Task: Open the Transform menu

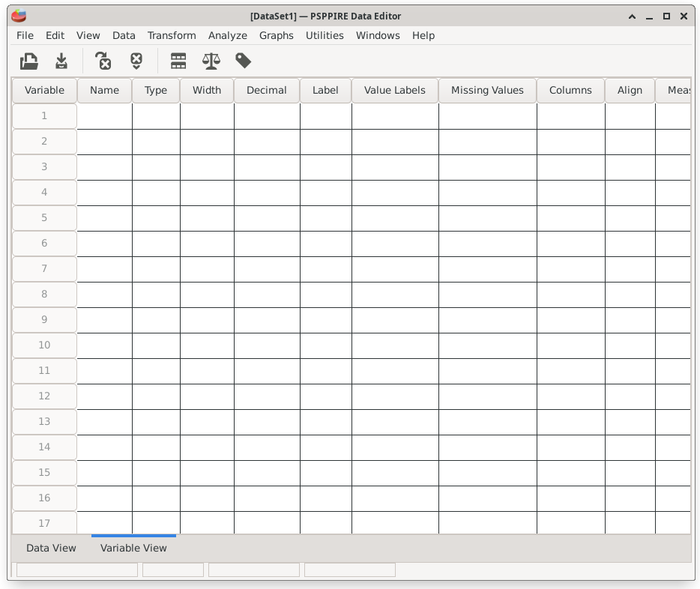Action: pos(172,35)
